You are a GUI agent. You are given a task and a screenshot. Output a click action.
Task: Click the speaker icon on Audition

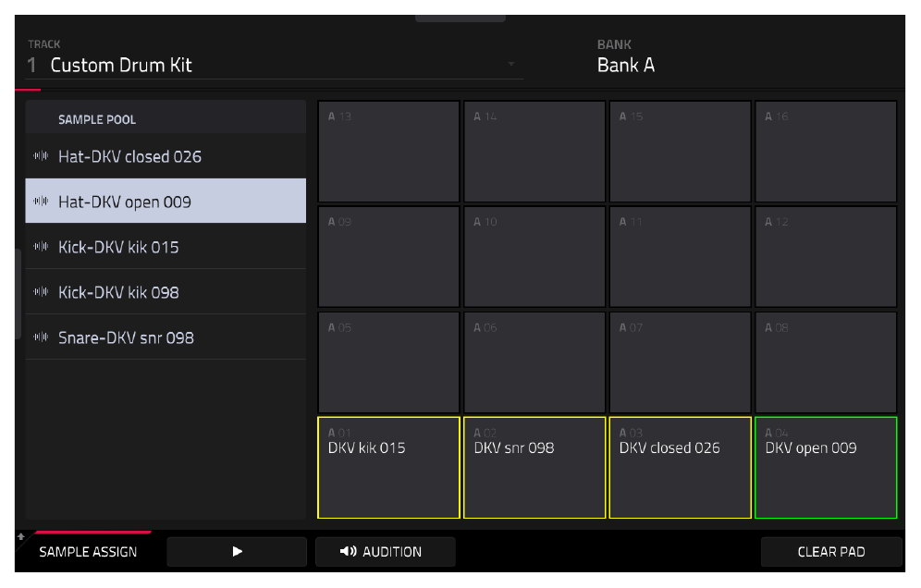point(348,551)
